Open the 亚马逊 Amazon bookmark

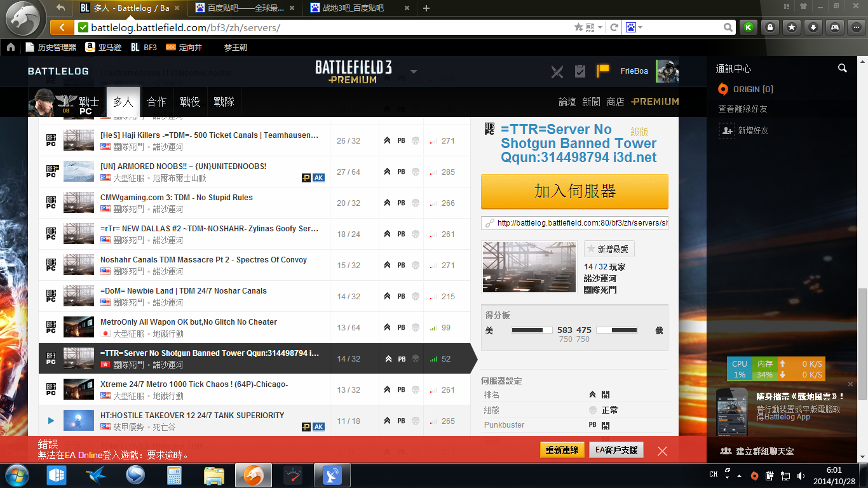pyautogui.click(x=103, y=47)
